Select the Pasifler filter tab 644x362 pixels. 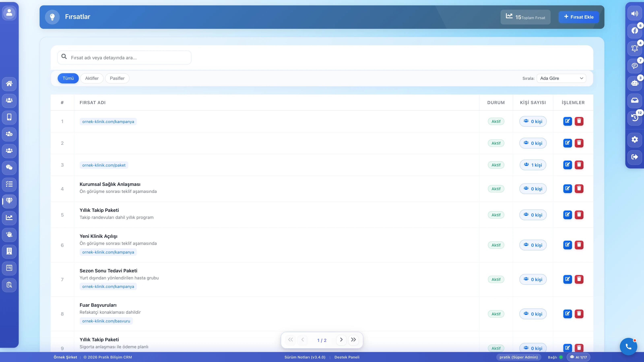coord(117,78)
